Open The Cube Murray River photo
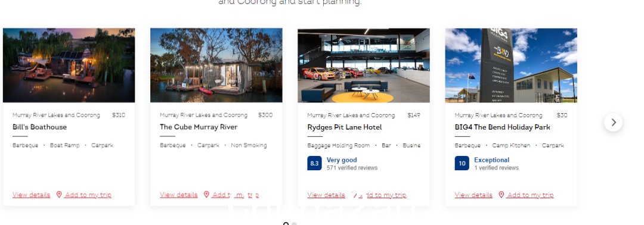This screenshot has height=225, width=644. coord(216,65)
